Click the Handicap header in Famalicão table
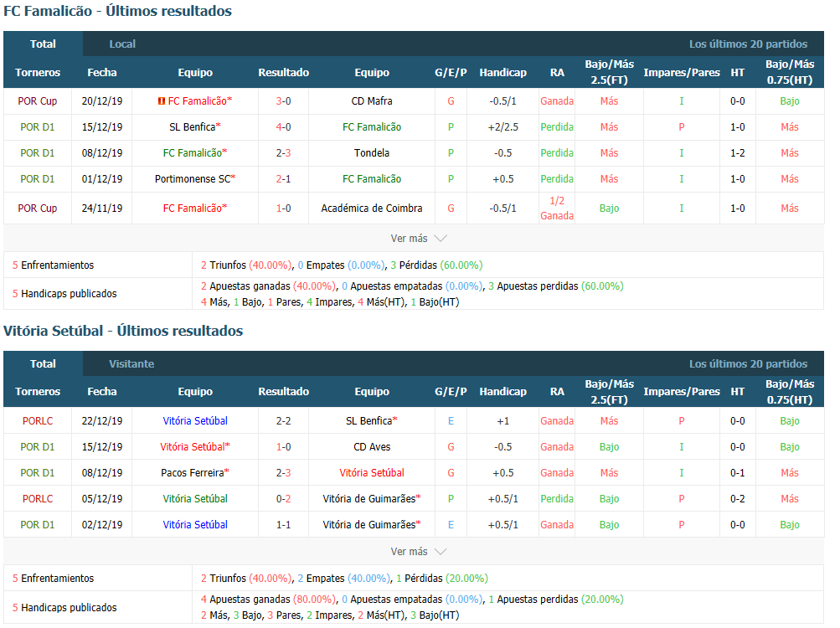Image resolution: width=840 pixels, height=628 pixels. 502,72
